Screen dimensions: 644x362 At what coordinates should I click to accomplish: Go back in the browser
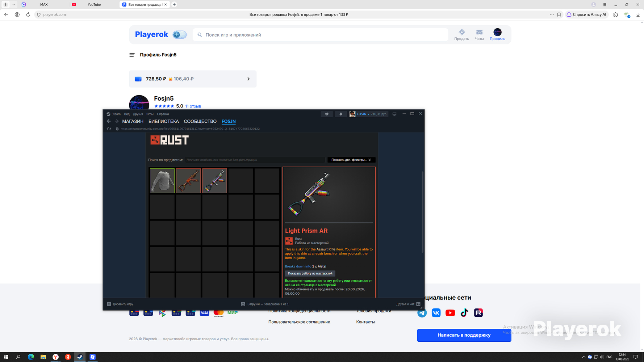point(6,14)
